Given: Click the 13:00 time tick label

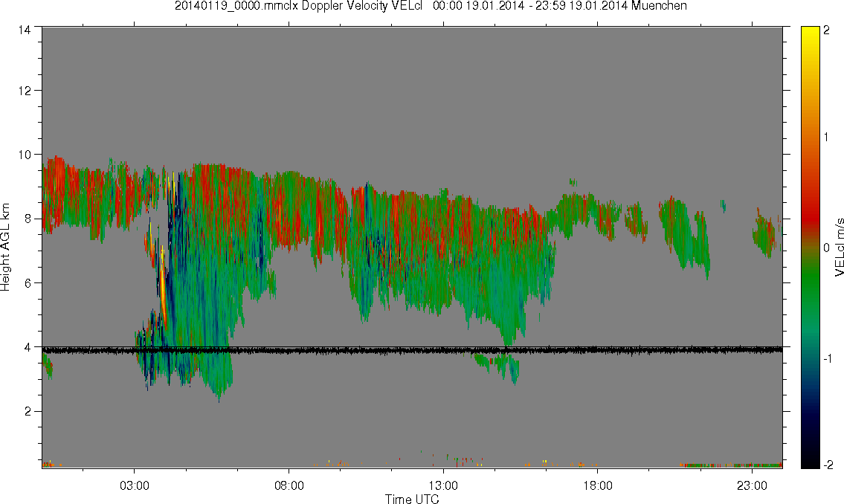Looking at the screenshot, I should coord(443,485).
